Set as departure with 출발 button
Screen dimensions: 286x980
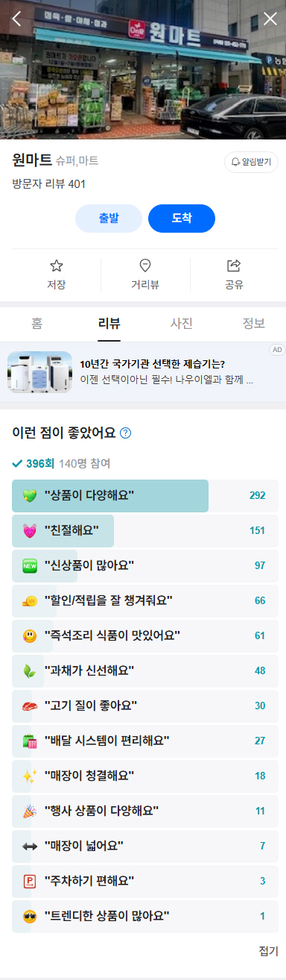pos(109,219)
